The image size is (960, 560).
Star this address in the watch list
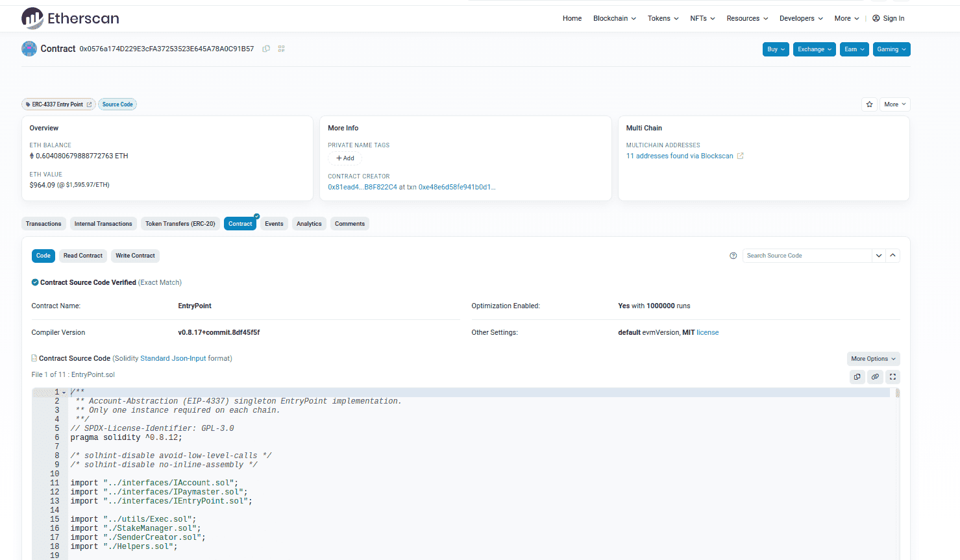[869, 104]
